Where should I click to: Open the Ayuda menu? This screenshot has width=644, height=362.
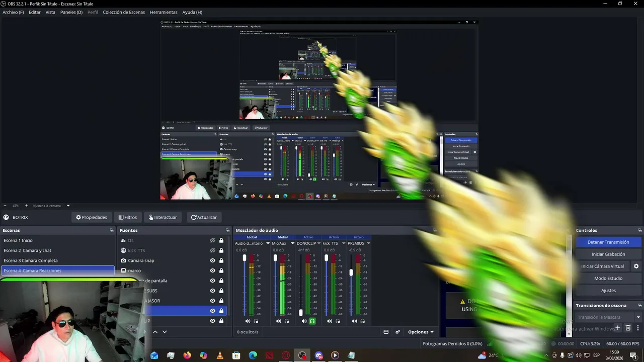point(192,12)
